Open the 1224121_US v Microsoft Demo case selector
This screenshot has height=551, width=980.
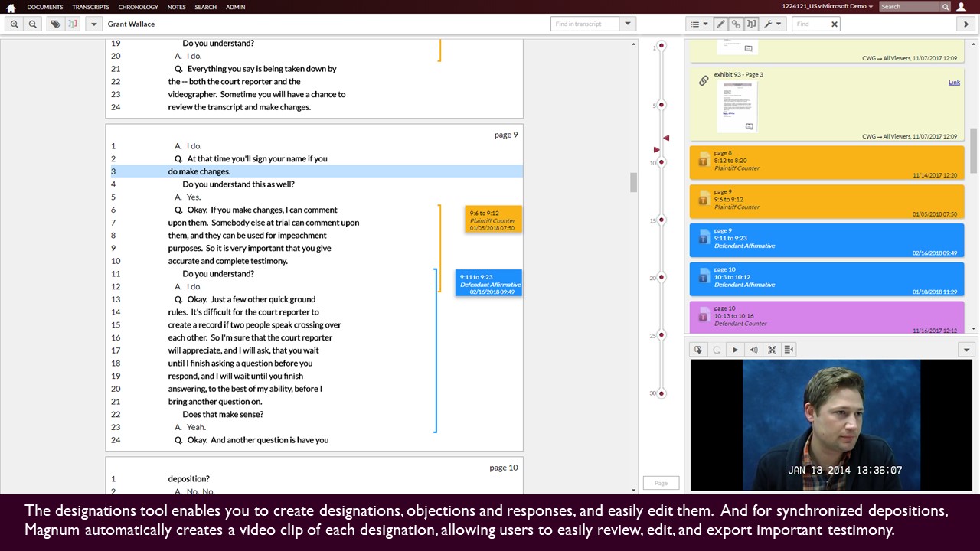tap(827, 6)
